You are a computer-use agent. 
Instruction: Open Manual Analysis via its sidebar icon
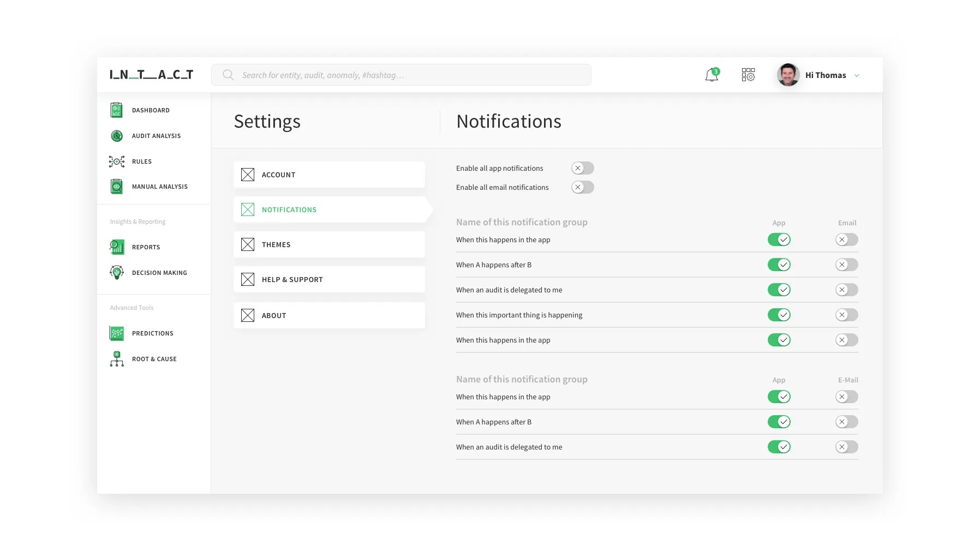pyautogui.click(x=116, y=186)
